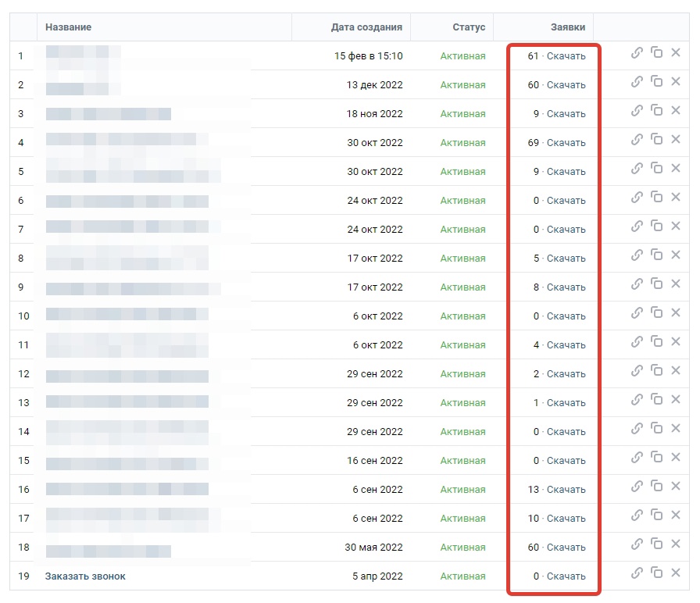Delete the form in row 8

[x=676, y=255]
